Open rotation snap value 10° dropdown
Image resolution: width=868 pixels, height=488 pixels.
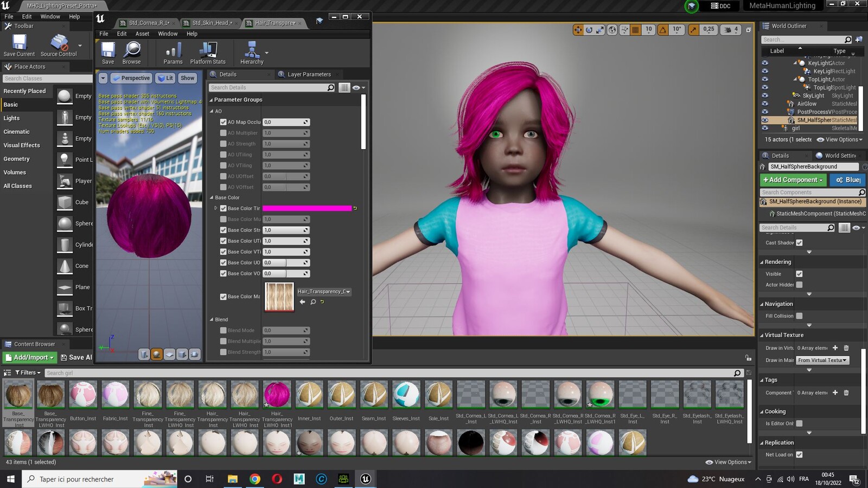point(677,29)
